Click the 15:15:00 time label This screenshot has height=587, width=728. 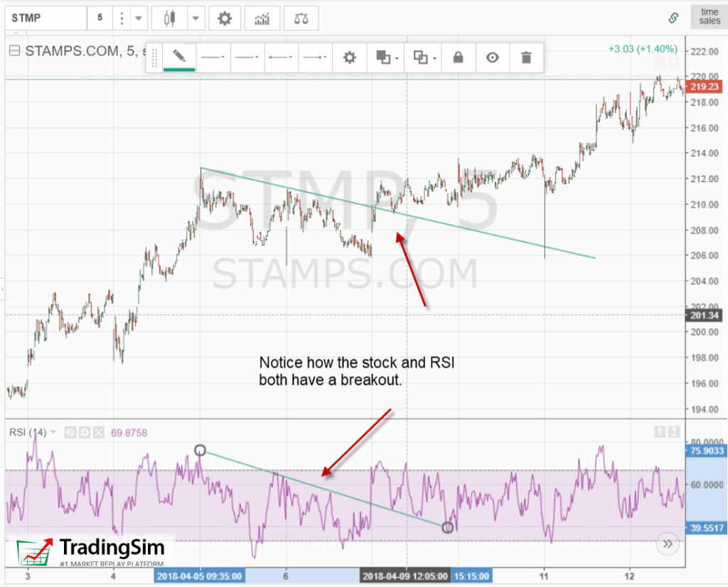point(471,576)
